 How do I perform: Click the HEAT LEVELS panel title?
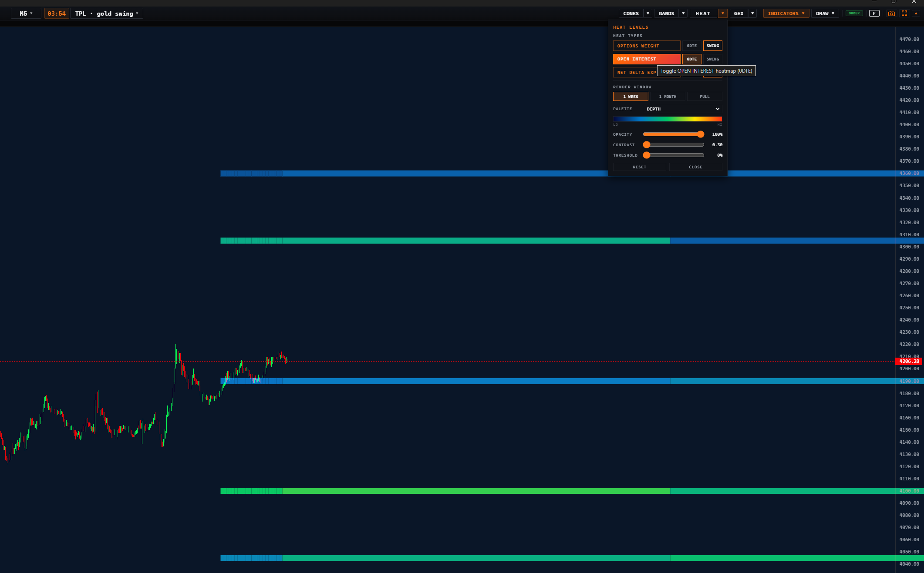[631, 27]
